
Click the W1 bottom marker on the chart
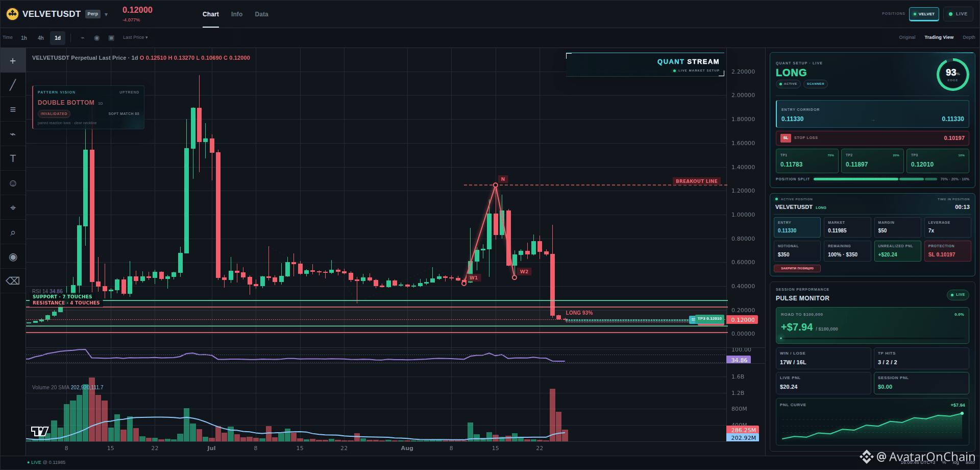coord(474,278)
